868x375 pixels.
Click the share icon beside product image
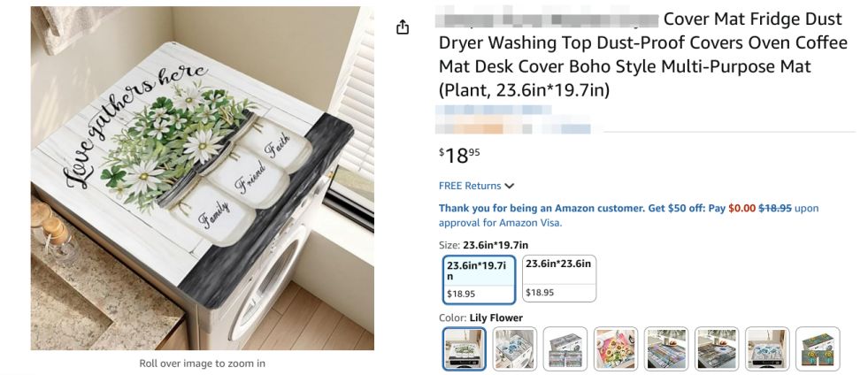[x=403, y=27]
